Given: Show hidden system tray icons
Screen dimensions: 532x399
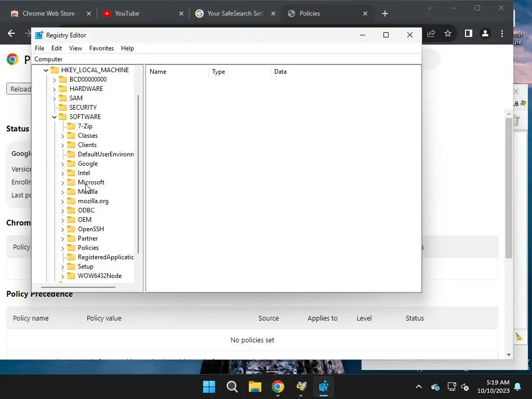Looking at the screenshot, I should [419, 387].
